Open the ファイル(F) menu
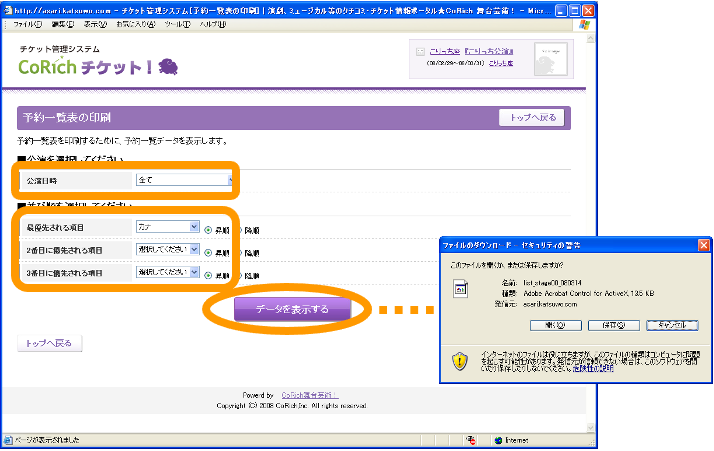The height and width of the screenshot is (451, 714). point(27,23)
